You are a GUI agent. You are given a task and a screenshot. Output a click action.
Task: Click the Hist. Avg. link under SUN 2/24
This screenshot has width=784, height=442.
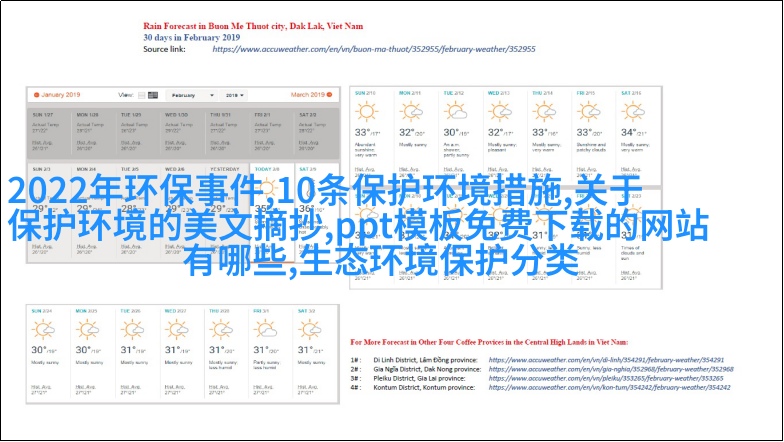pos(42,386)
